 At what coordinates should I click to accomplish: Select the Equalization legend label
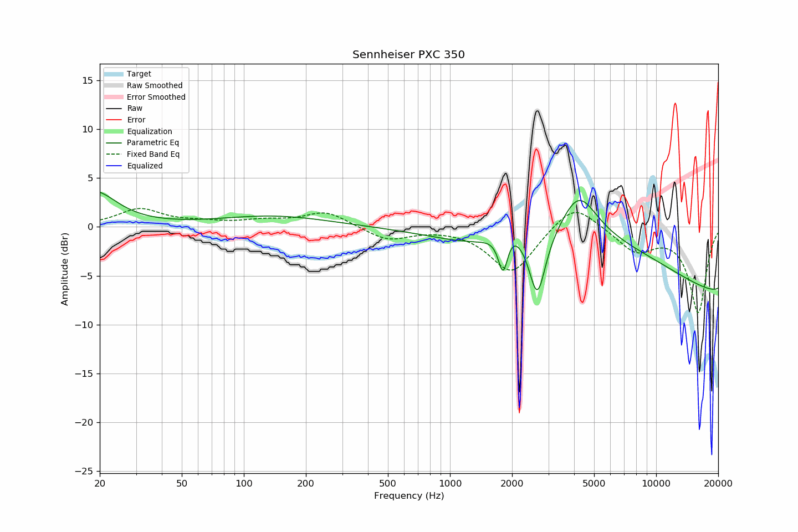pyautogui.click(x=150, y=131)
